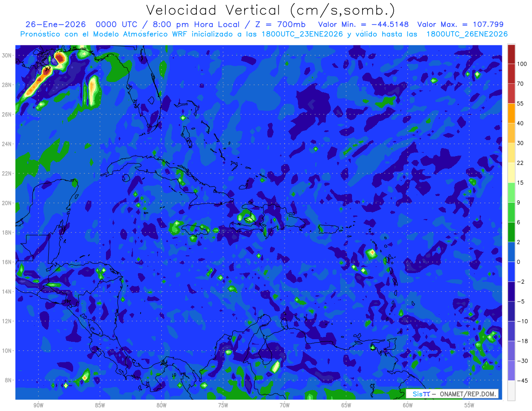
Task: Select the 28N latitude label
Action: [x=7, y=85]
